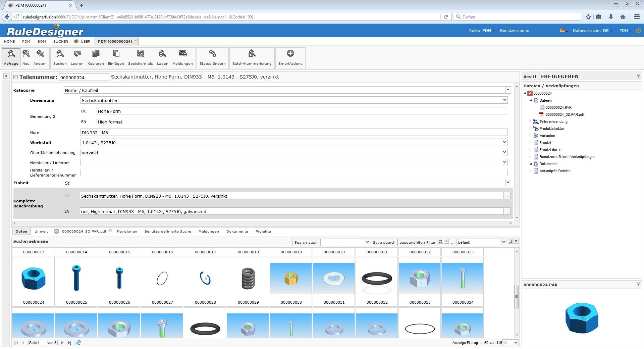Screen dimensions: 644x349
Task: Click the ausgewählten Filter button
Action: [x=417, y=242]
